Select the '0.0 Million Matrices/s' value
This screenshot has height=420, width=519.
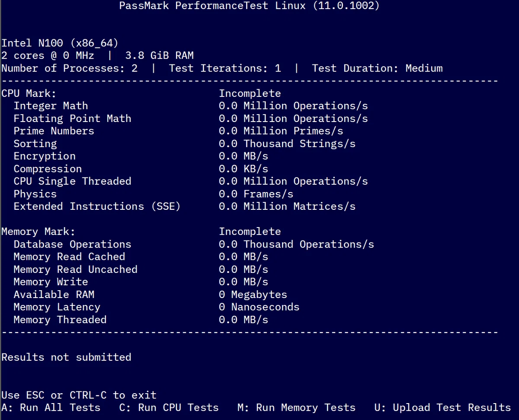click(x=287, y=206)
